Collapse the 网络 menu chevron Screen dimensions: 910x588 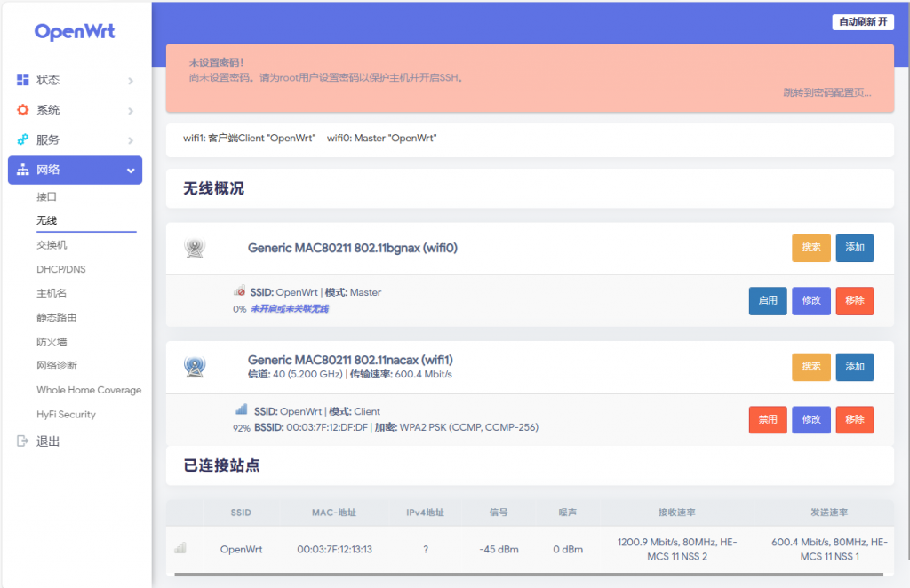point(131,171)
